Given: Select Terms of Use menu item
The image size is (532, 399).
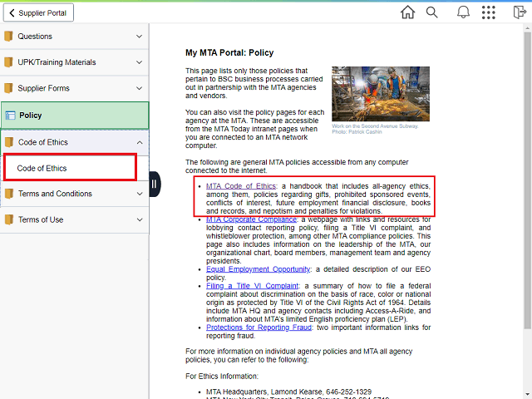Looking at the screenshot, I should [x=75, y=219].
